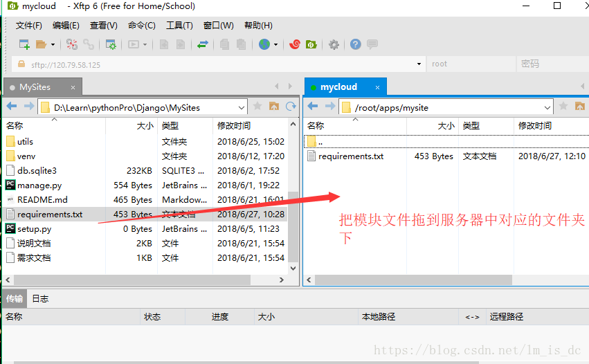
Task: Expand the host address dropdown arrow
Action: (x=419, y=64)
